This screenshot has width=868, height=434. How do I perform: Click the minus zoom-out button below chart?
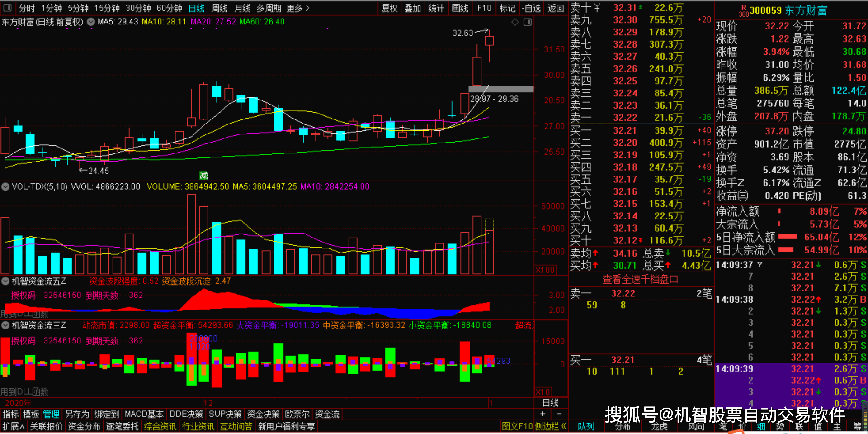[x=559, y=414]
